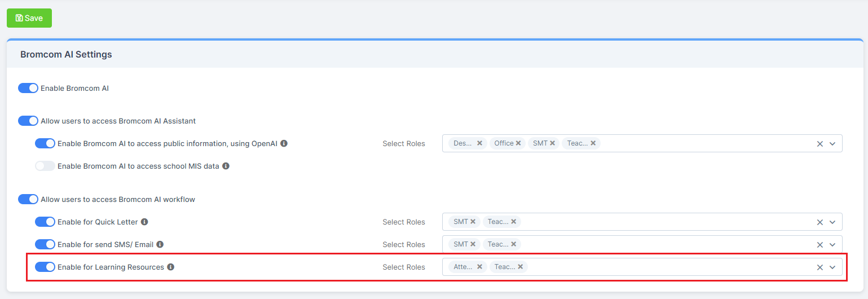Clear all roles for send SMS/ Email
Viewport: 868px width, 299px height.
[820, 245]
